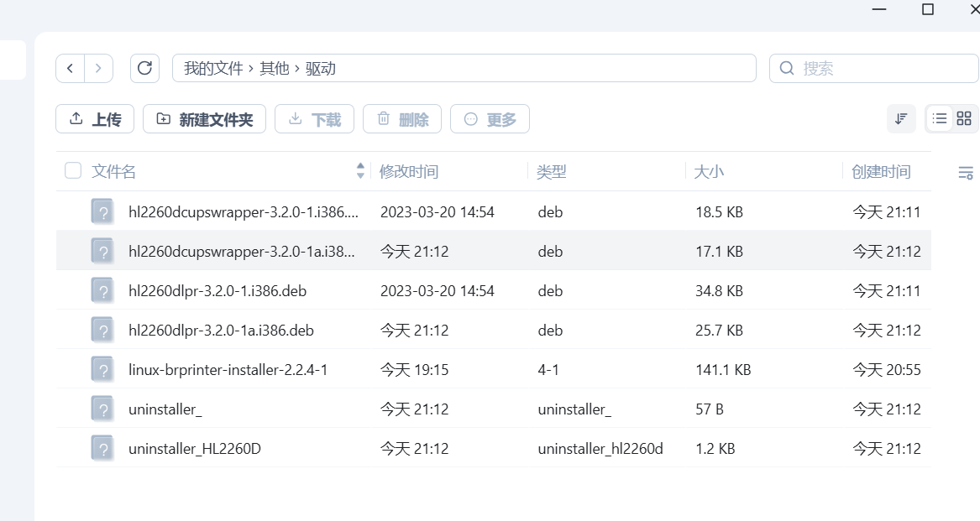This screenshot has height=521, width=980.
Task: Switch to grid view
Action: (964, 118)
